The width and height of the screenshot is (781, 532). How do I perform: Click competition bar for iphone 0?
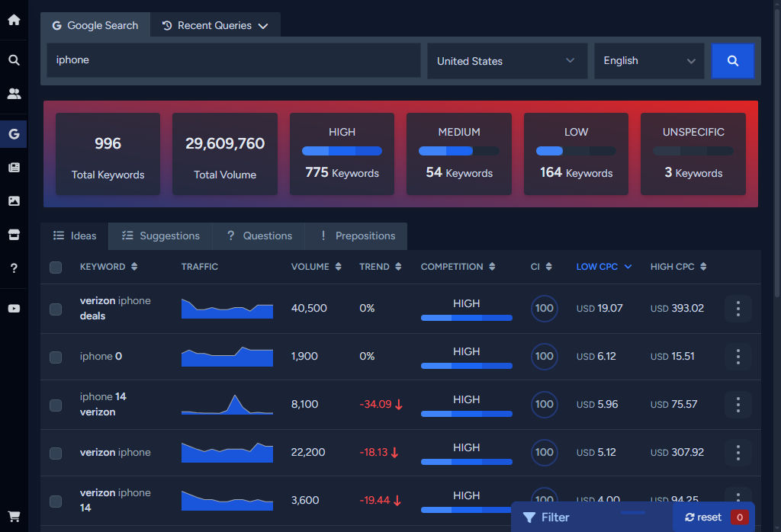467,366
